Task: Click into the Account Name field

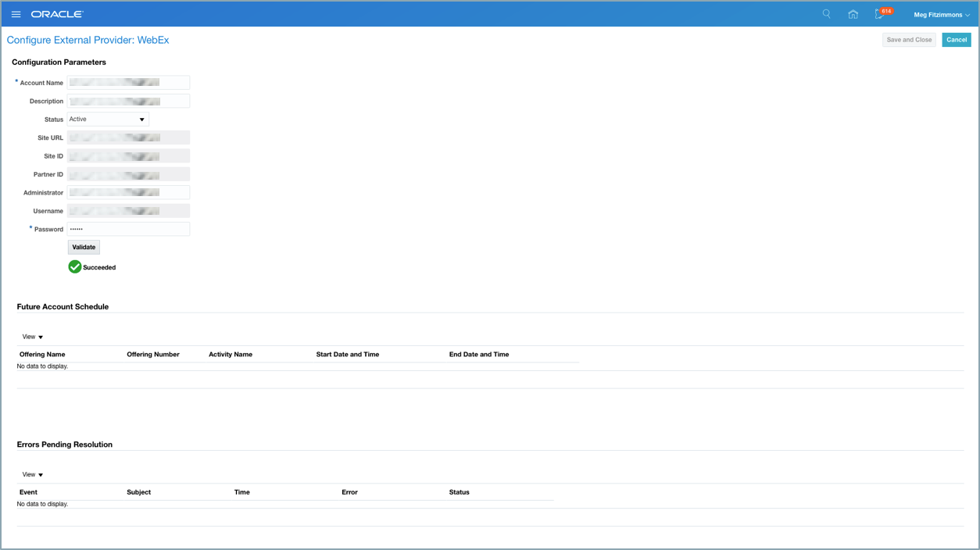Action: coord(128,83)
